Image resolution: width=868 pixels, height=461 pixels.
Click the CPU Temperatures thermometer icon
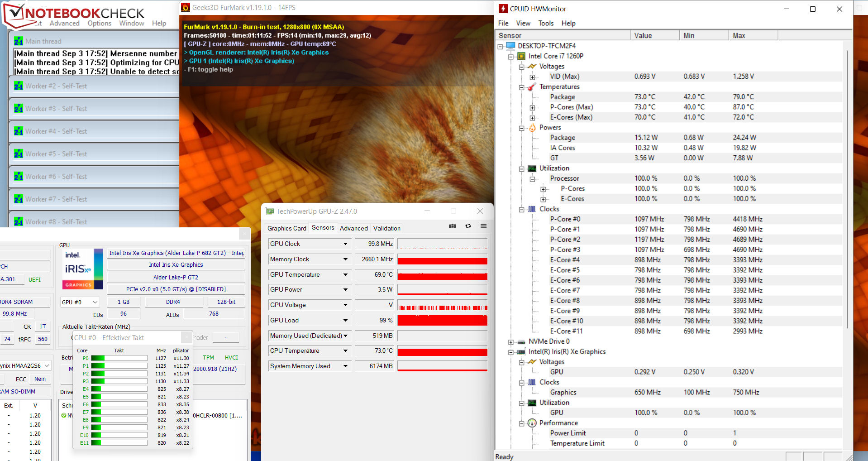click(532, 86)
